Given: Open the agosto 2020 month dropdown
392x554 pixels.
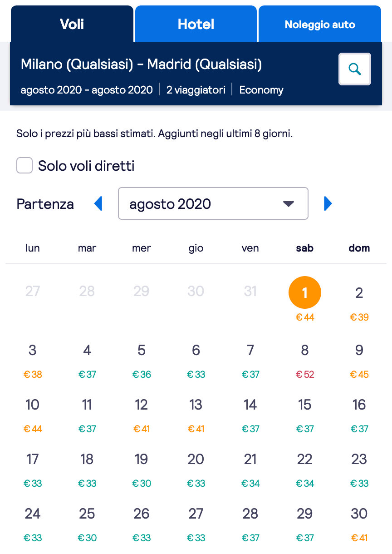Looking at the screenshot, I should pyautogui.click(x=213, y=203).
